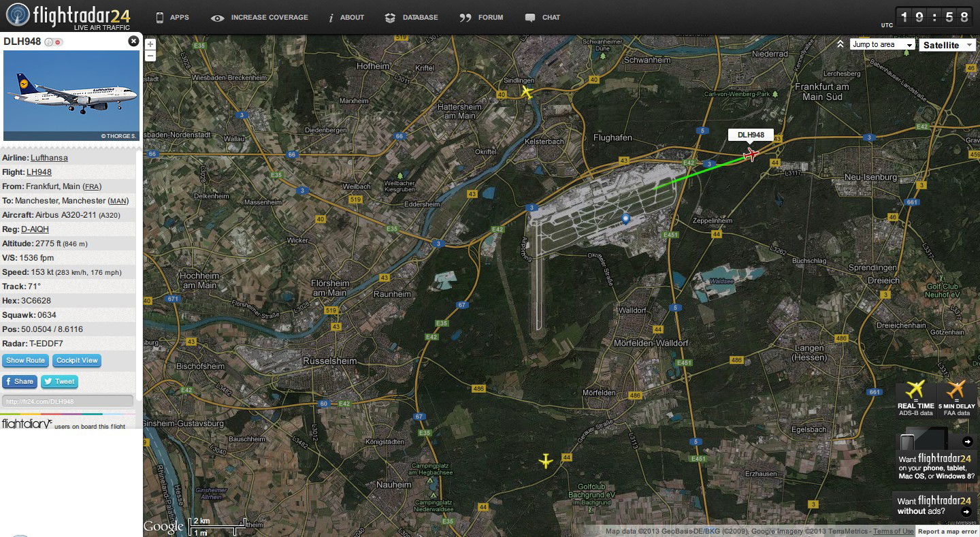
Task: Collapse map controls with double chevron
Action: [840, 44]
